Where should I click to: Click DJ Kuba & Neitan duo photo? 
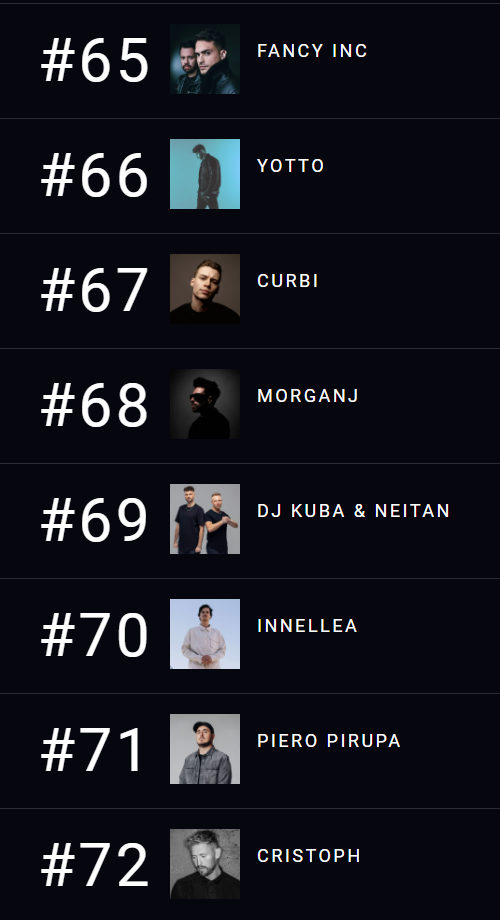[x=205, y=519]
